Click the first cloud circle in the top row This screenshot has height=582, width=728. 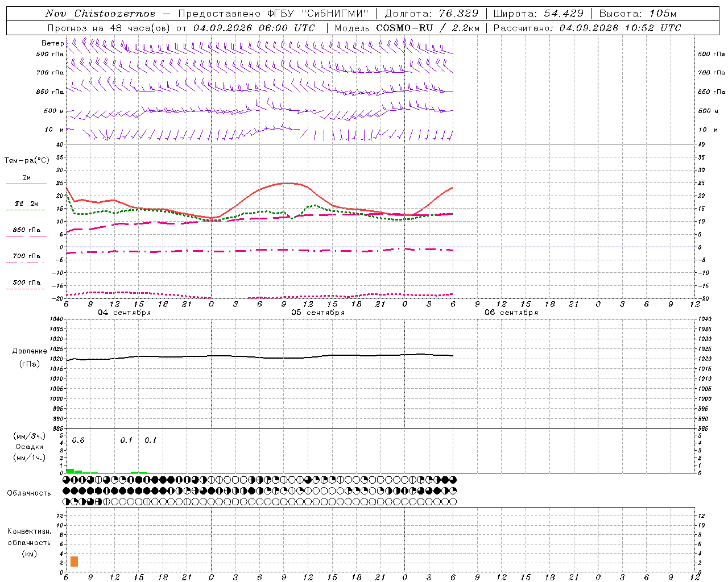[x=67, y=480]
